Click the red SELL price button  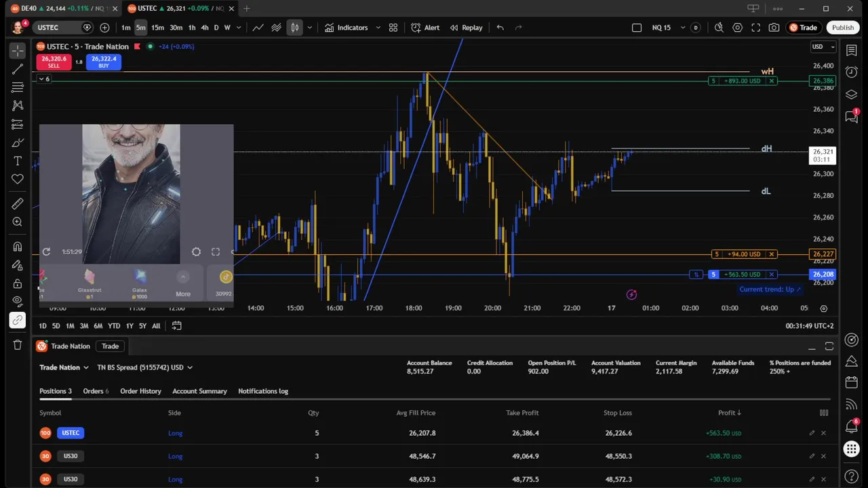pos(54,62)
